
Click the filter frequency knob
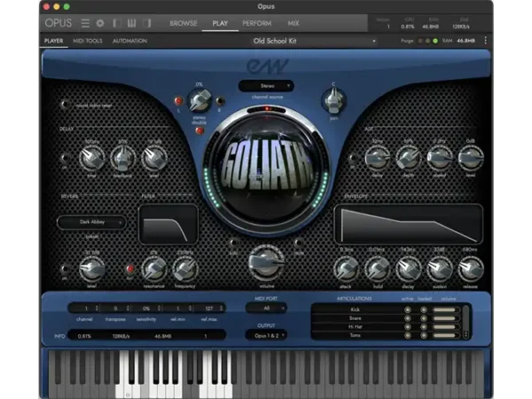coord(185,269)
